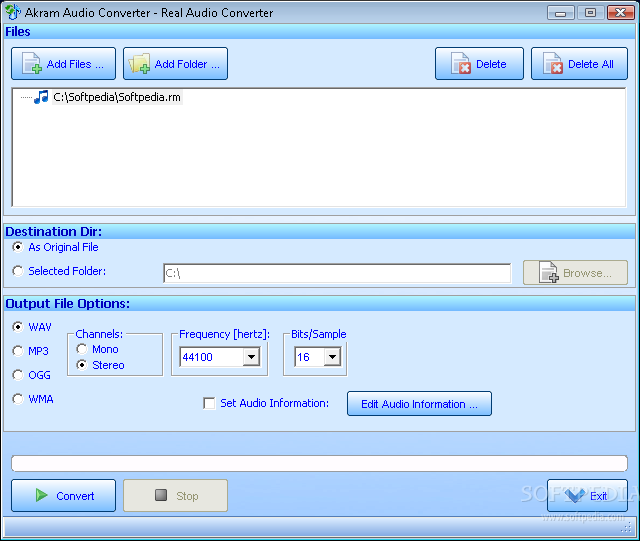
Task: Click the conversion progress bar
Action: [319, 463]
